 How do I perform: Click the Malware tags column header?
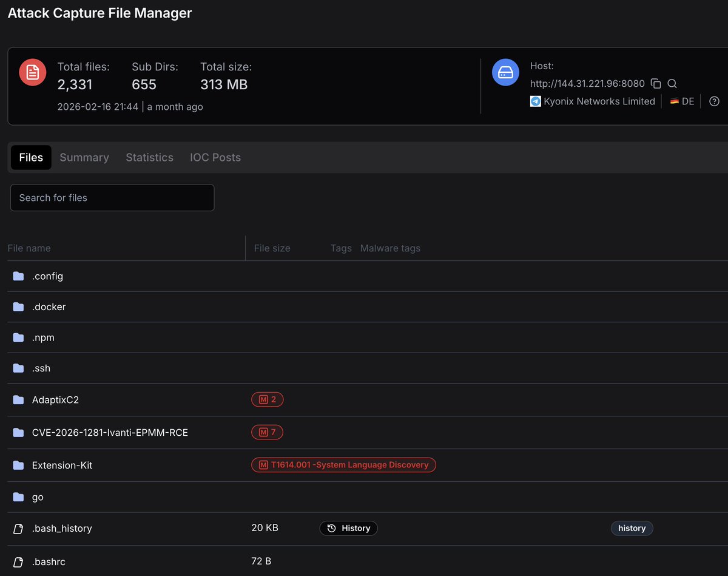390,248
